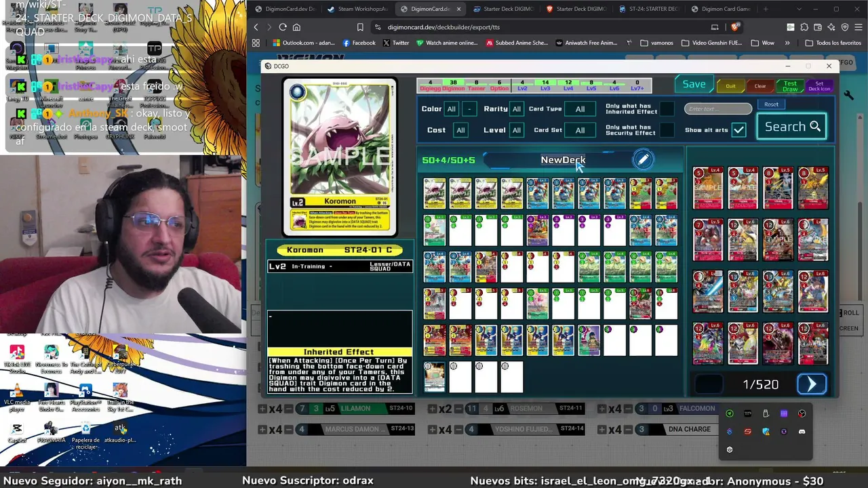868x488 pixels.
Task: Enable Only what has Security Effect
Action: tap(667, 129)
